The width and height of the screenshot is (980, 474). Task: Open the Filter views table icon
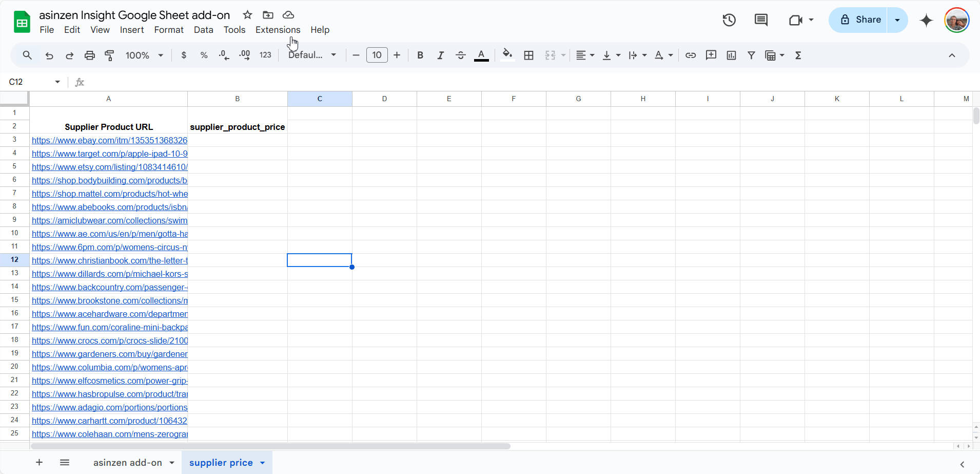(771, 55)
